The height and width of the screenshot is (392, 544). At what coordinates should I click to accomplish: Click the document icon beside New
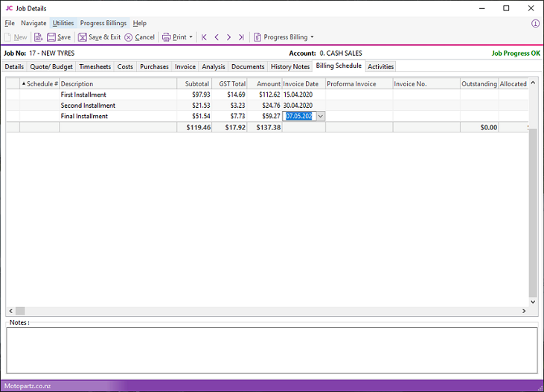click(38, 37)
